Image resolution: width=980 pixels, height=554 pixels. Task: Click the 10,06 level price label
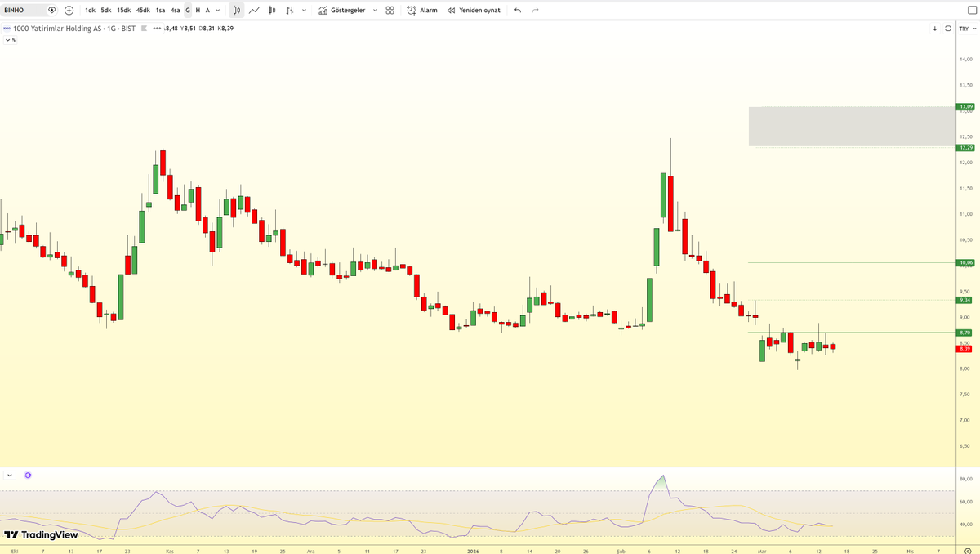tap(965, 262)
